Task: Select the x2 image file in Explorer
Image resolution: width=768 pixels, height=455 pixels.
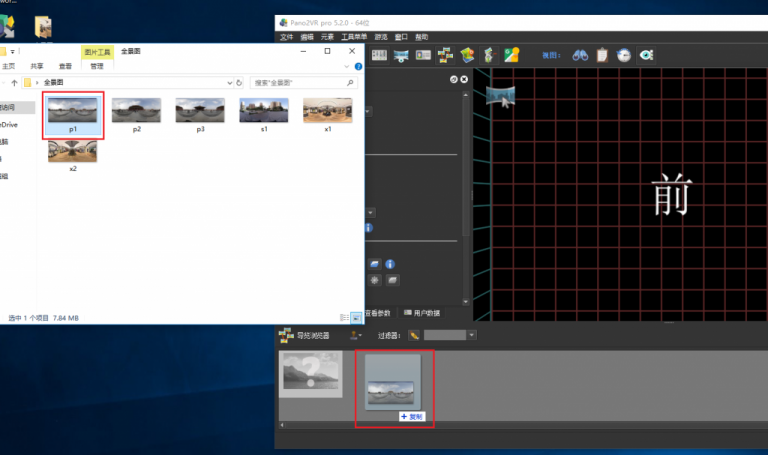Action: tap(73, 155)
